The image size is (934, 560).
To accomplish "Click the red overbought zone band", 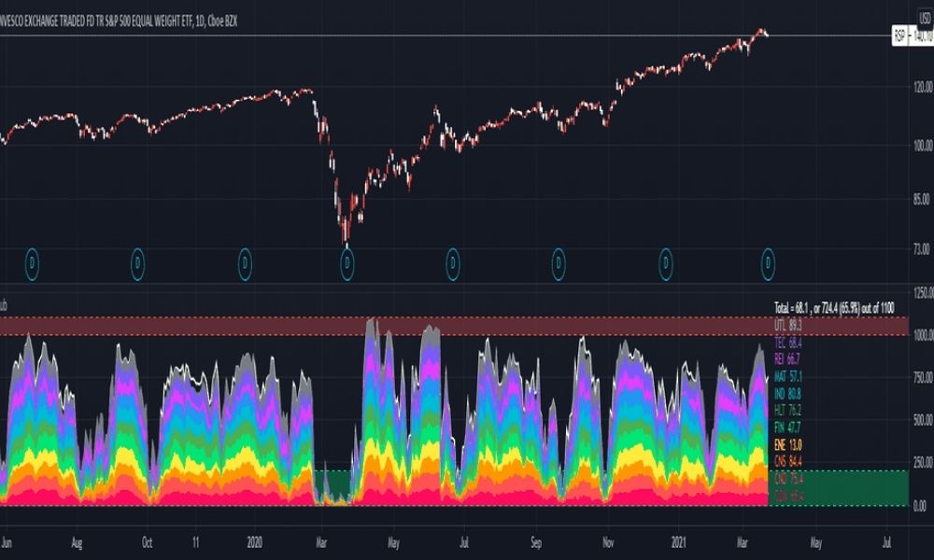I will pos(454,326).
